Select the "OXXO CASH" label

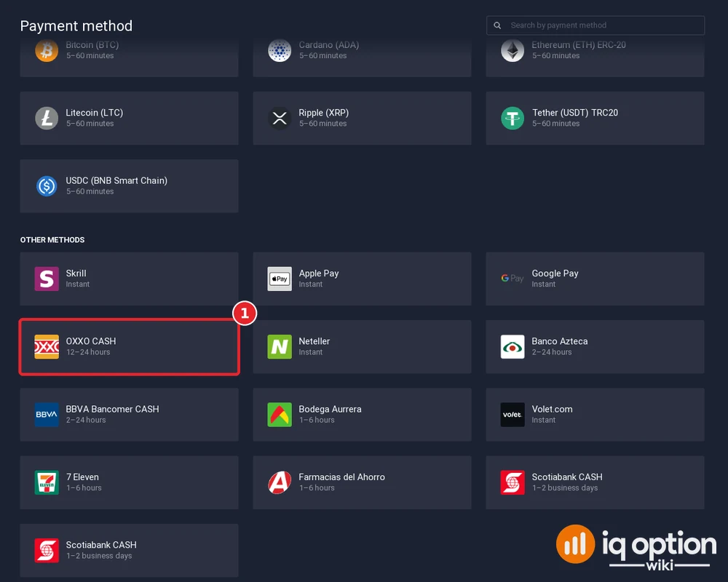coord(91,341)
